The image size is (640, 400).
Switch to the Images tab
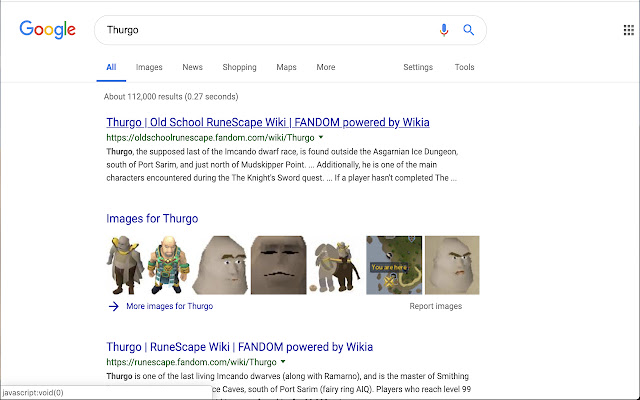[149, 67]
